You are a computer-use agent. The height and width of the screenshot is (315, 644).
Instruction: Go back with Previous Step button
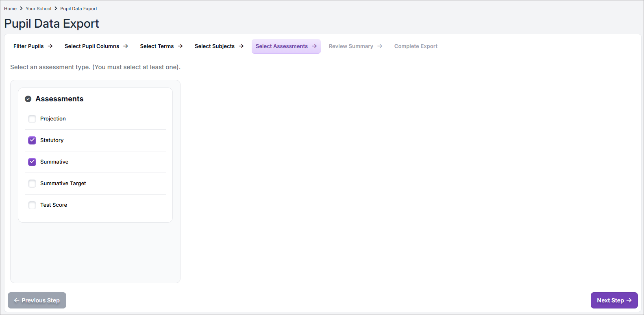click(37, 300)
